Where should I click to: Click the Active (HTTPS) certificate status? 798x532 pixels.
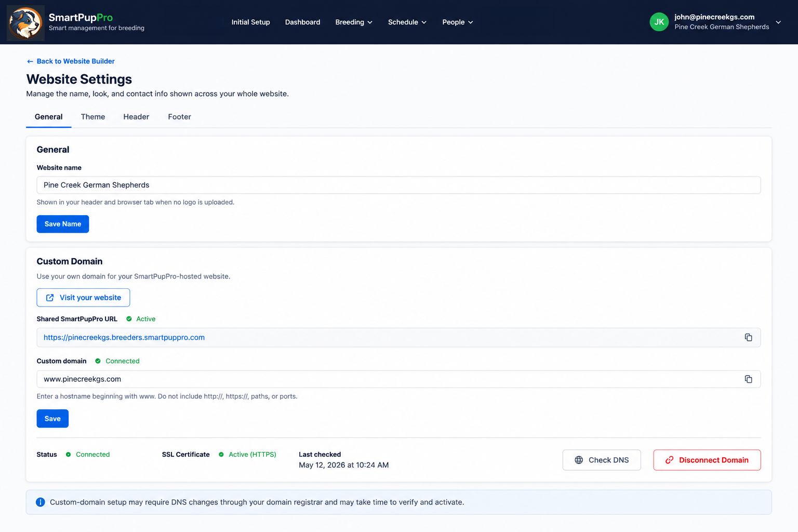click(x=252, y=455)
